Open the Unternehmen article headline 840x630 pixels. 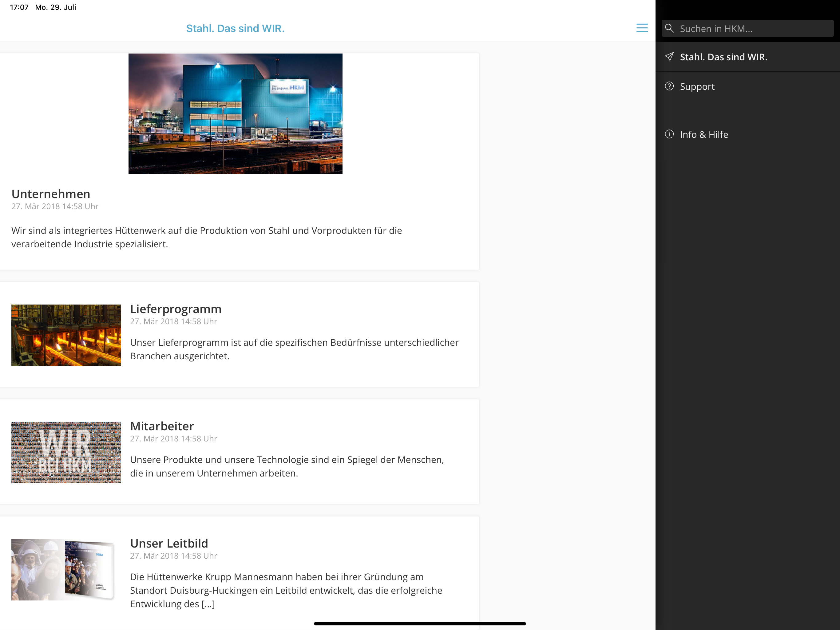pos(51,194)
